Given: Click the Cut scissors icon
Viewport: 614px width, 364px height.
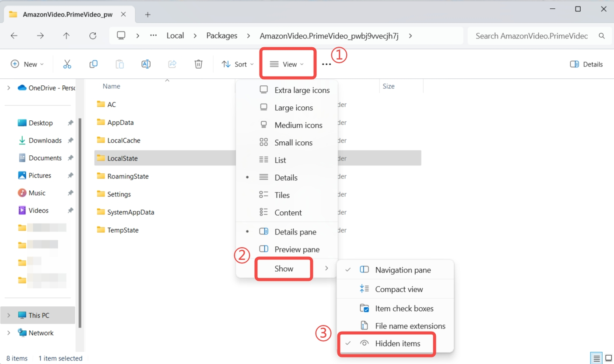Looking at the screenshot, I should point(67,64).
